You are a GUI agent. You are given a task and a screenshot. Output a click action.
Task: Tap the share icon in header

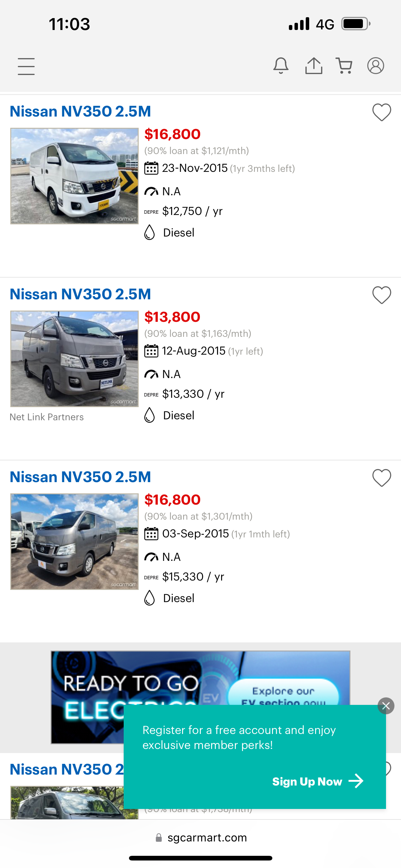314,66
